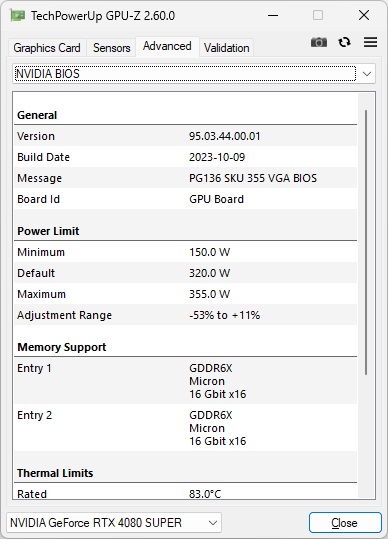This screenshot has width=388, height=539.
Task: Click the Thermal Limits section header
Action: click(55, 473)
